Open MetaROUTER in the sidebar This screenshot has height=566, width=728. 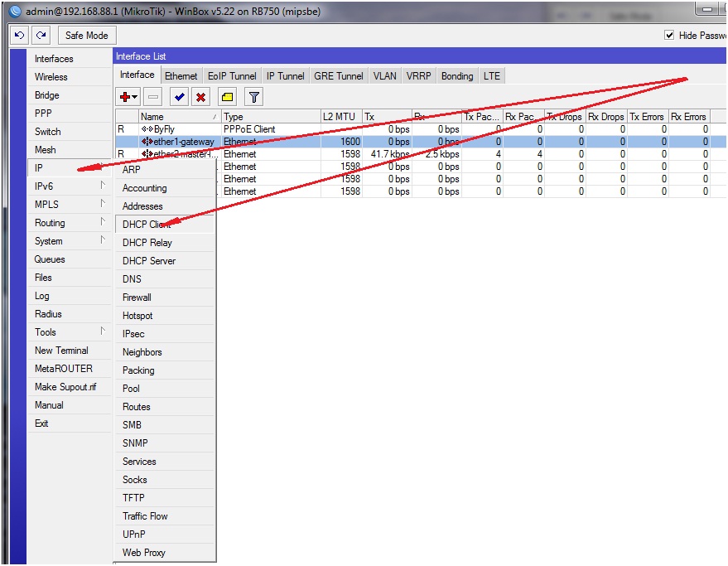point(70,369)
